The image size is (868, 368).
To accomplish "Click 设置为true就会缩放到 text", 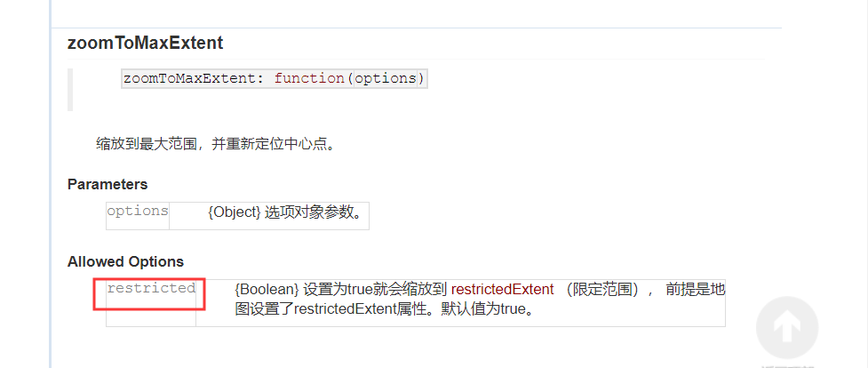I will pyautogui.click(x=375, y=289).
